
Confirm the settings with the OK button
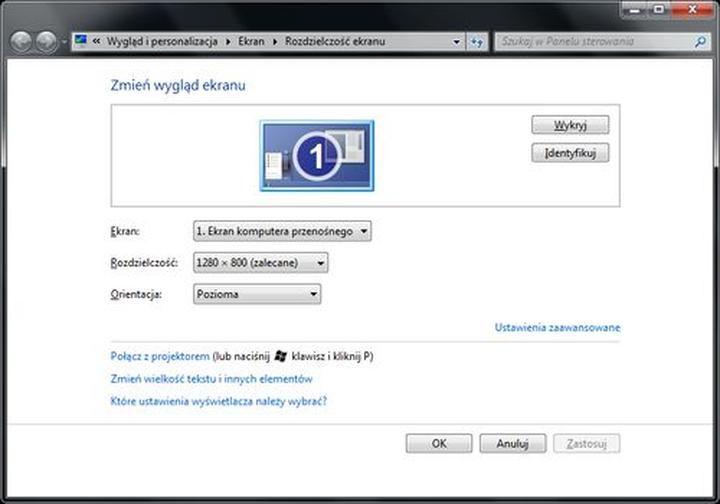point(438,443)
